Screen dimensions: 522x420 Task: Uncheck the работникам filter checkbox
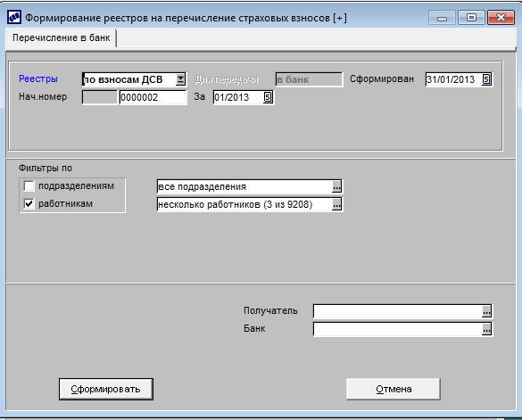29,203
